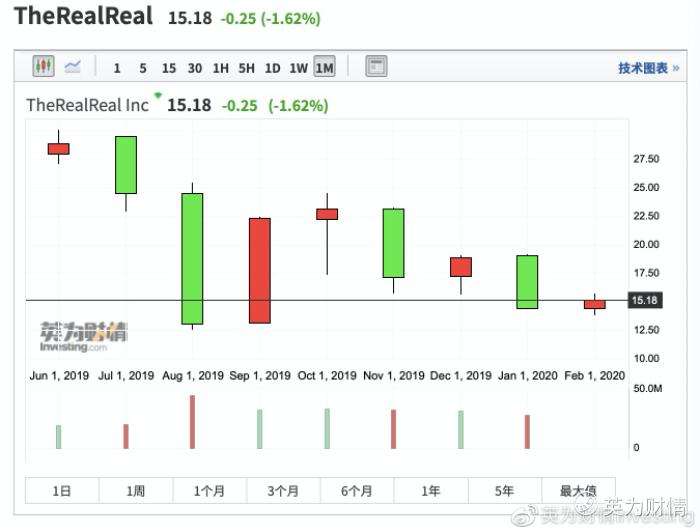Click the Sep 1, 2019 date label

click(260, 376)
